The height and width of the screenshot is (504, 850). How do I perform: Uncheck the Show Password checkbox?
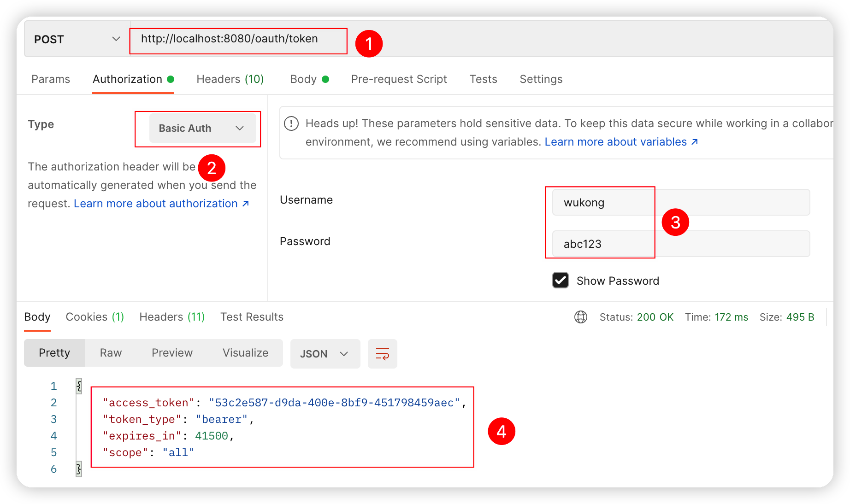(560, 280)
